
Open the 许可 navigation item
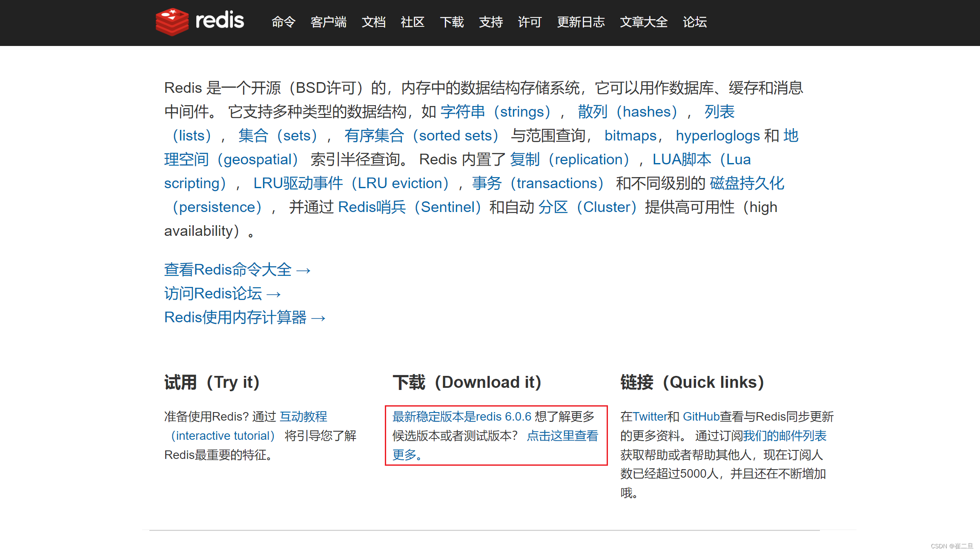[530, 22]
